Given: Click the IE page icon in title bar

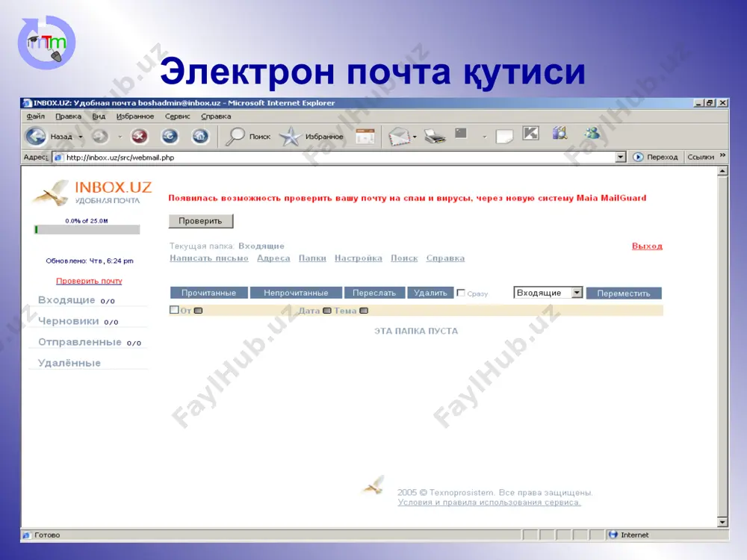Looking at the screenshot, I should pyautogui.click(x=27, y=103).
